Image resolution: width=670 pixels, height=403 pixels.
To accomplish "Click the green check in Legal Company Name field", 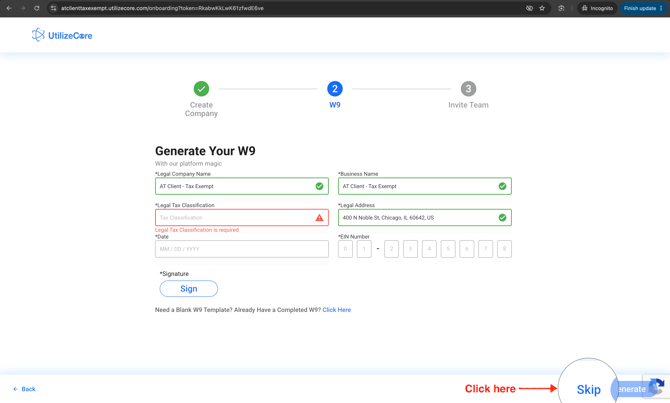I will (x=319, y=186).
